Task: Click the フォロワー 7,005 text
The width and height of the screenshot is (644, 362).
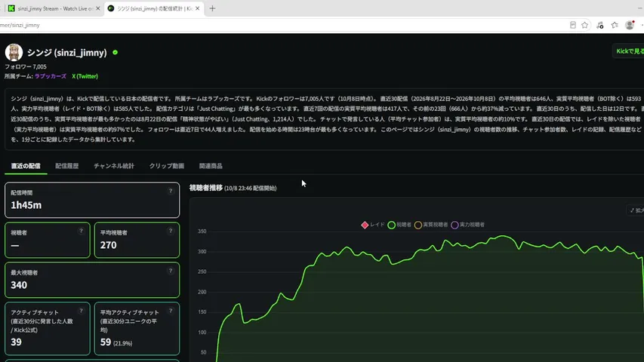Action: pos(26,66)
